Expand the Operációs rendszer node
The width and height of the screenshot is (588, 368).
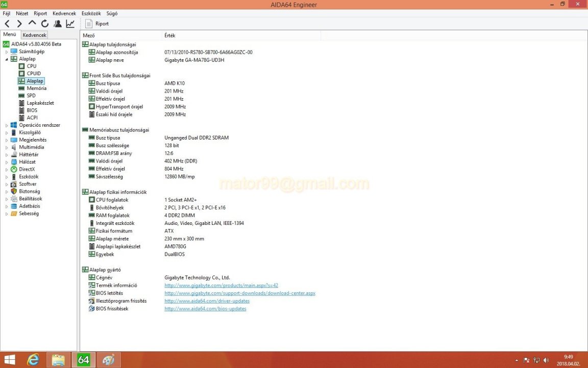click(x=6, y=125)
